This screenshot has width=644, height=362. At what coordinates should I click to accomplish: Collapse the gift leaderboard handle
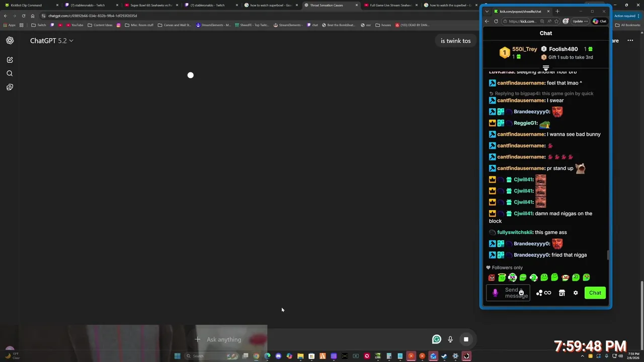[x=546, y=67]
